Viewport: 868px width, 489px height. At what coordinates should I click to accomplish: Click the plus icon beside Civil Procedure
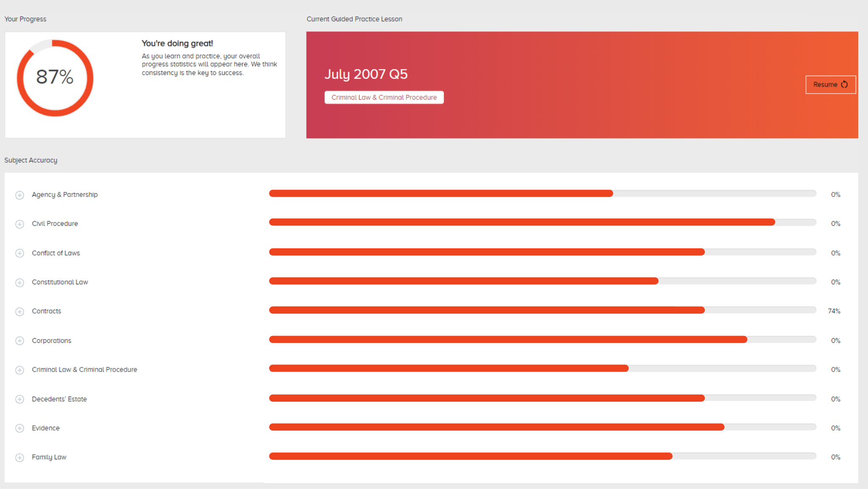pos(19,224)
